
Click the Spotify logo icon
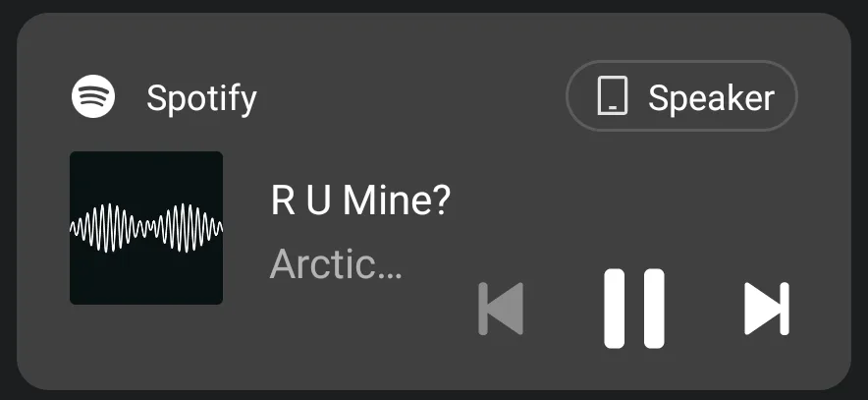coord(93,96)
